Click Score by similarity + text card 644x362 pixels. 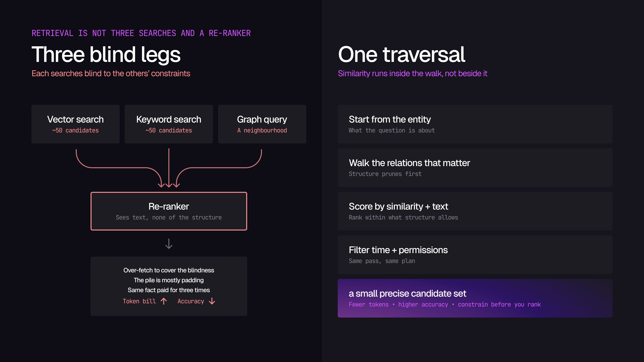coord(475,211)
